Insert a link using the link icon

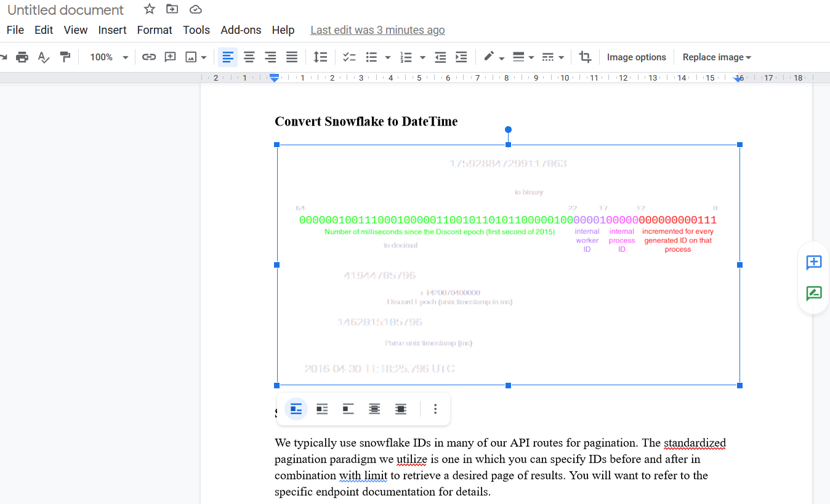tap(148, 57)
